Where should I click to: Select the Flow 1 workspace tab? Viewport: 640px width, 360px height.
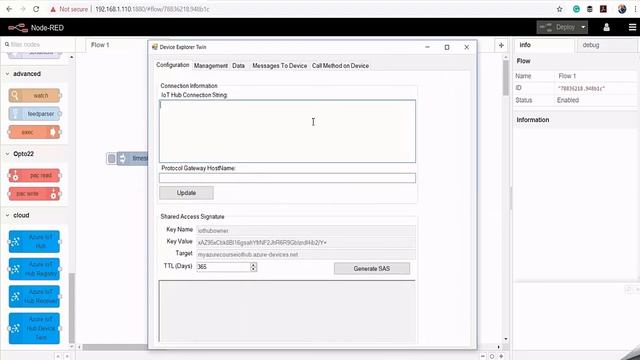coord(100,45)
